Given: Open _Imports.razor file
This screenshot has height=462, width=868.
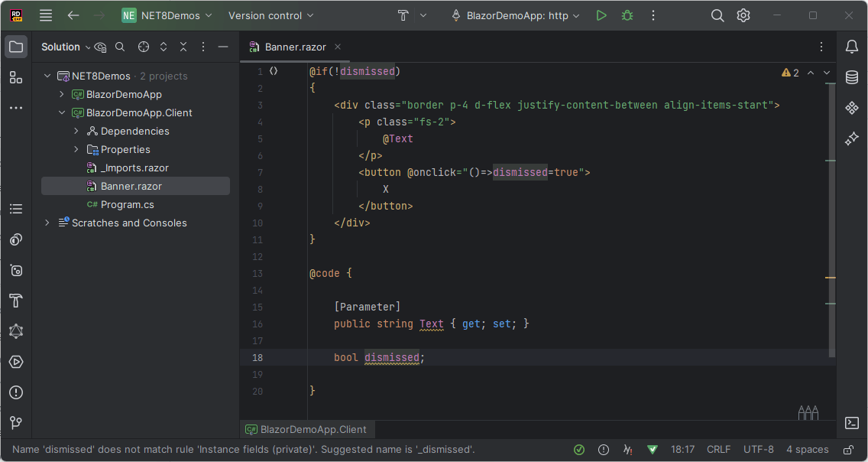Looking at the screenshot, I should tap(134, 168).
